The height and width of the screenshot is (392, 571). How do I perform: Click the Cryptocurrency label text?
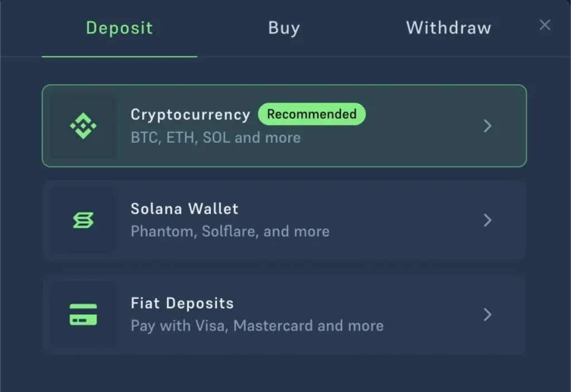tap(190, 114)
